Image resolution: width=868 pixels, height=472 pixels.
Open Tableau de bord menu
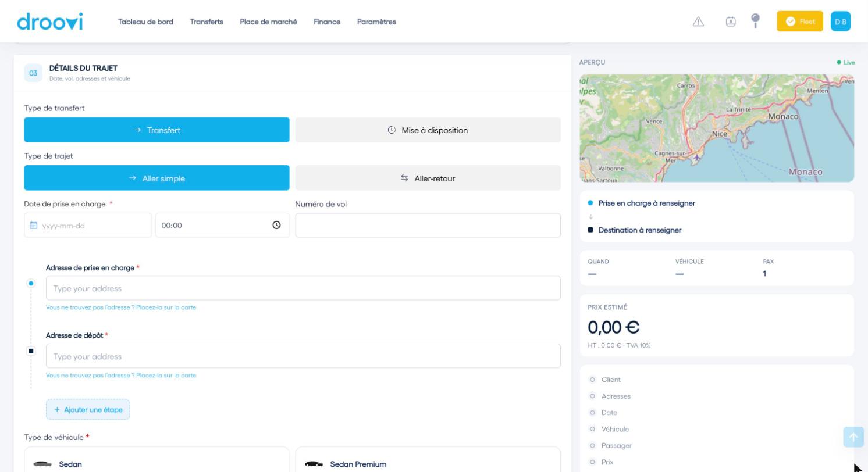pyautogui.click(x=145, y=22)
